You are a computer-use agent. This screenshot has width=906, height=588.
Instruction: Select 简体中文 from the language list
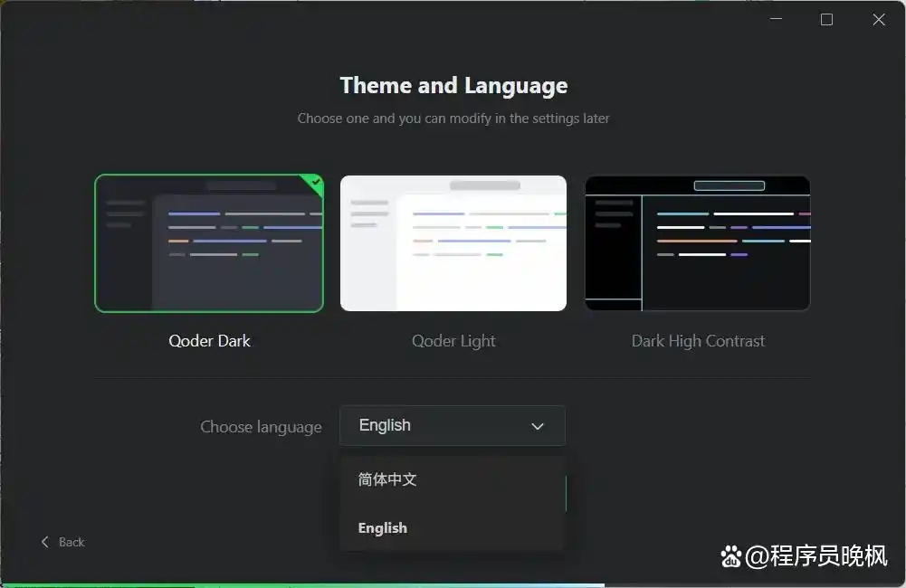pyautogui.click(x=387, y=479)
